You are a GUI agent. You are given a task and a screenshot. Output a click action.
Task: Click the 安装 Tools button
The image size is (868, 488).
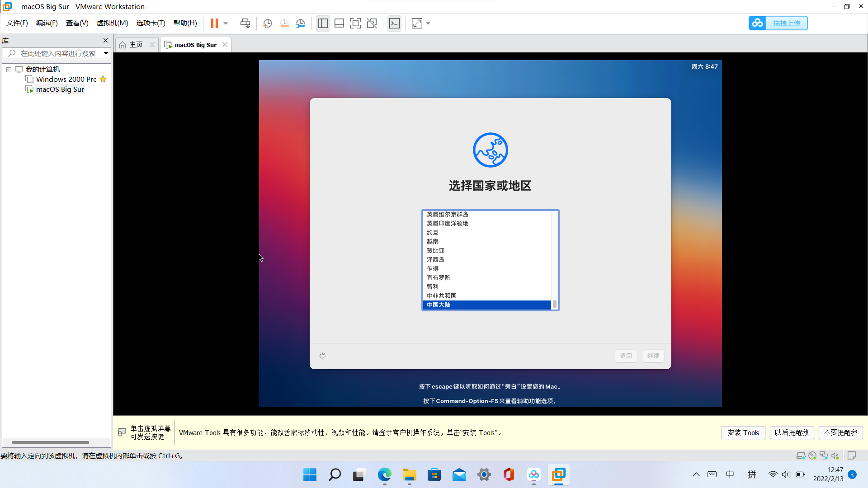[x=743, y=432]
